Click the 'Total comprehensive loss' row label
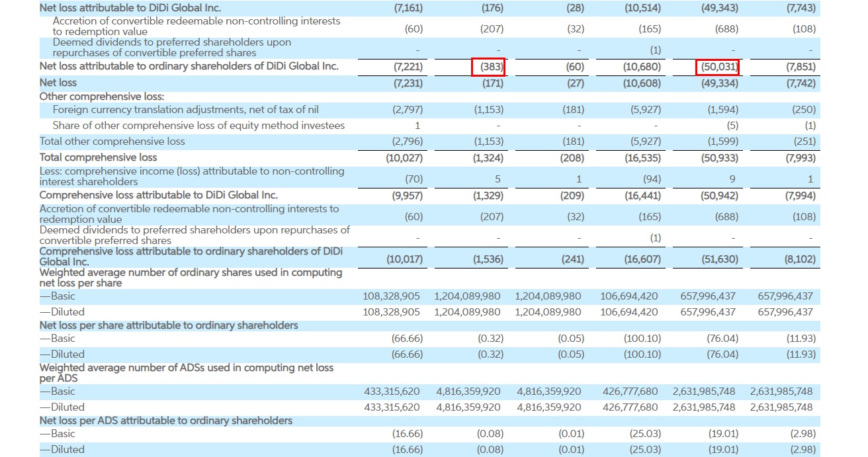 (99, 157)
